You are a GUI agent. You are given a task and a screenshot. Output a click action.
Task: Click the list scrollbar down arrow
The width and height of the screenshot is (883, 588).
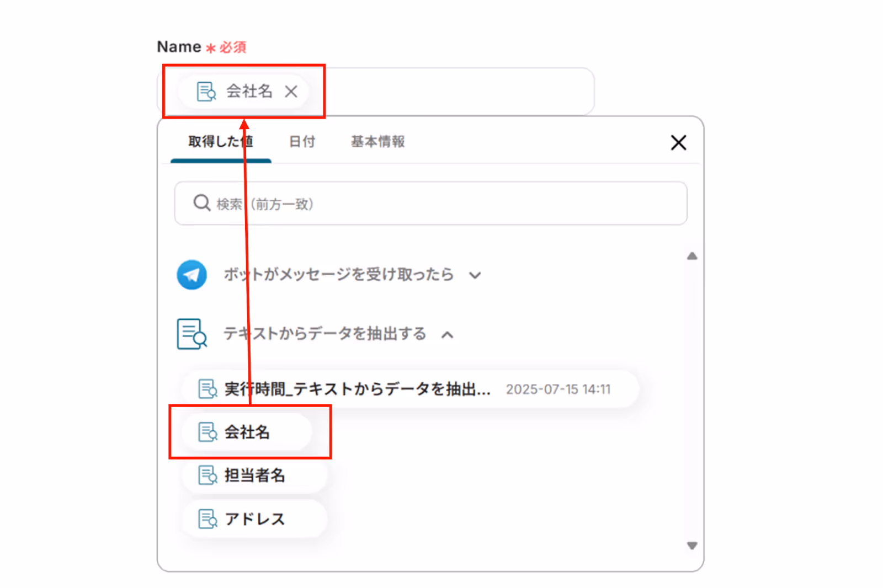click(692, 546)
